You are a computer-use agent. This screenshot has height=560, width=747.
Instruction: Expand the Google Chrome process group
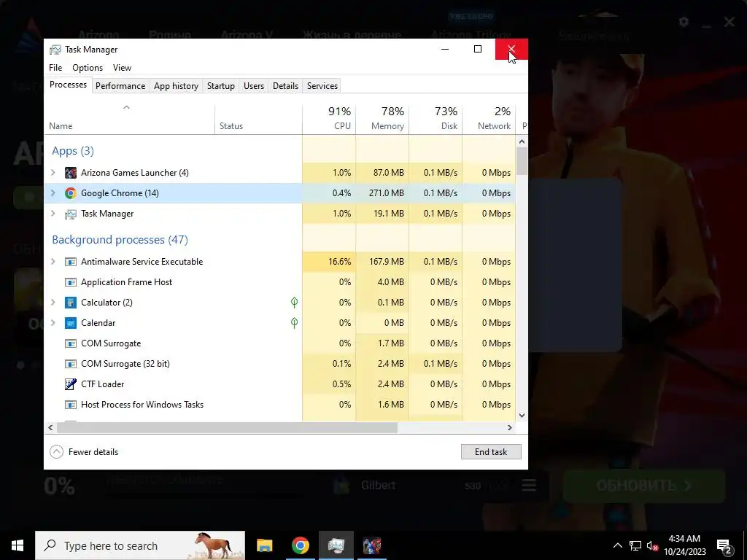pyautogui.click(x=53, y=192)
